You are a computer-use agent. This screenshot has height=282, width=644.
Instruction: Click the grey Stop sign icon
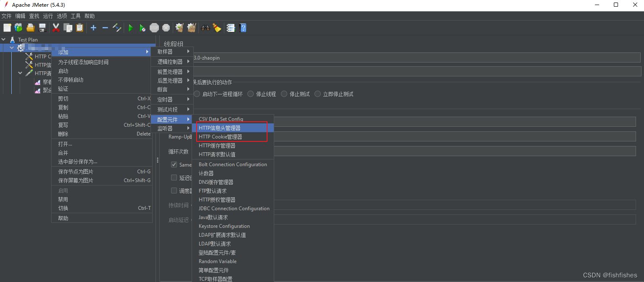coord(154,28)
